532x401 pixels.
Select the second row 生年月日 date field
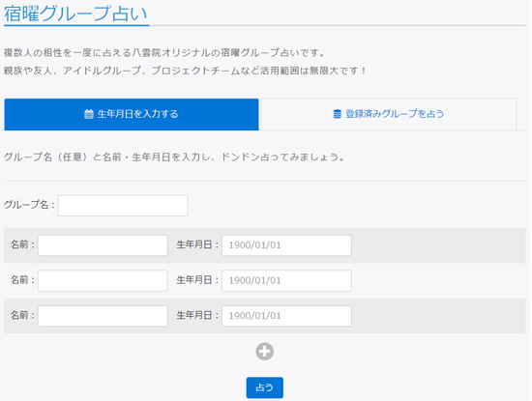[286, 280]
